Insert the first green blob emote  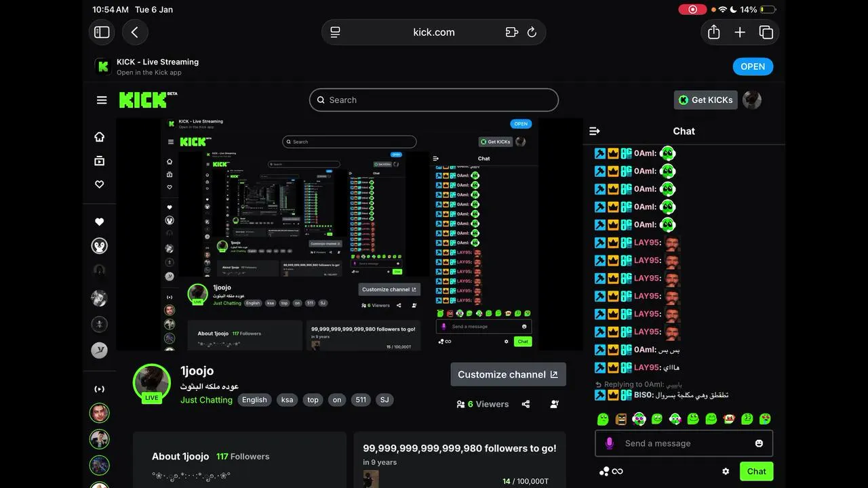click(603, 419)
